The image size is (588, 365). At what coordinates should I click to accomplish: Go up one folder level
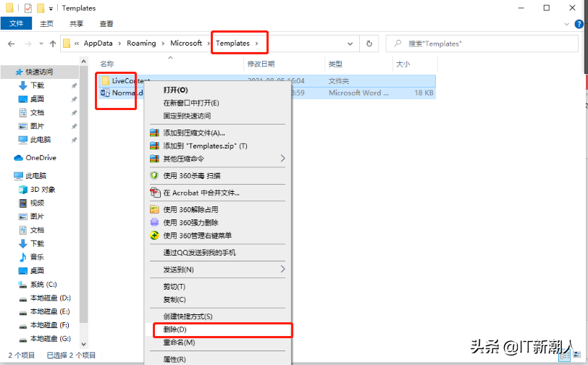click(x=53, y=43)
